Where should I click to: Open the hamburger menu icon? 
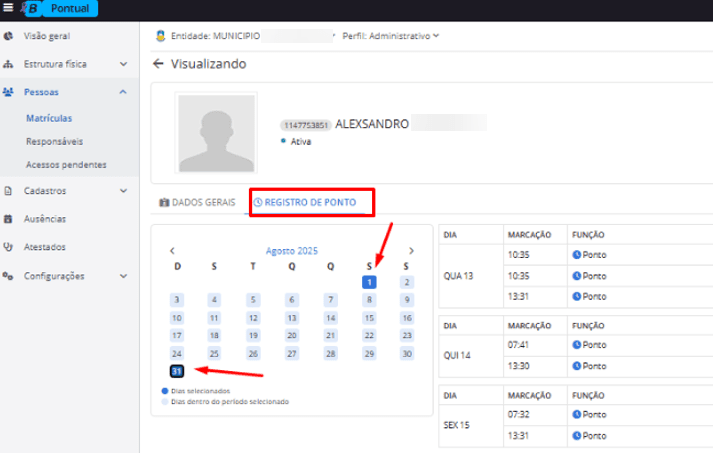click(x=8, y=9)
